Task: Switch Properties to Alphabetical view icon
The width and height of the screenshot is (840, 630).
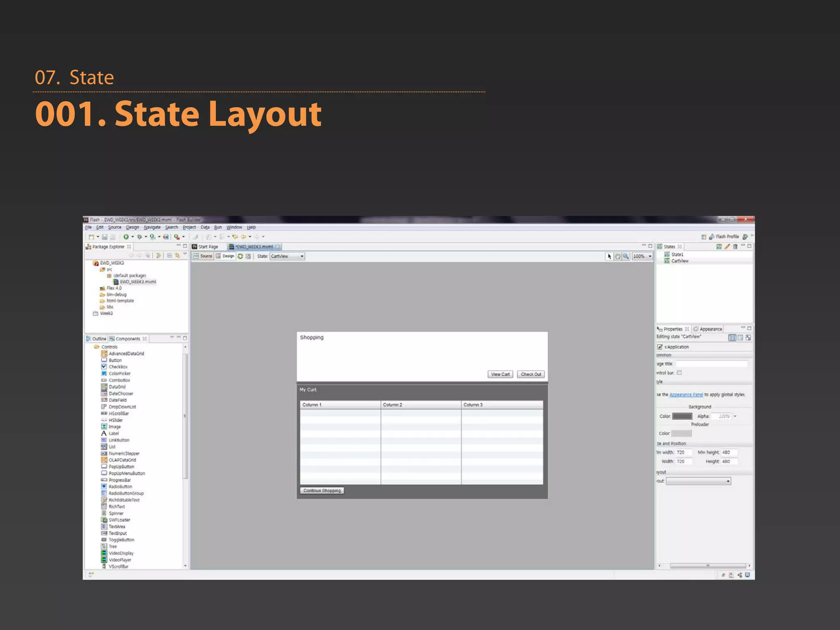Action: [x=749, y=338]
